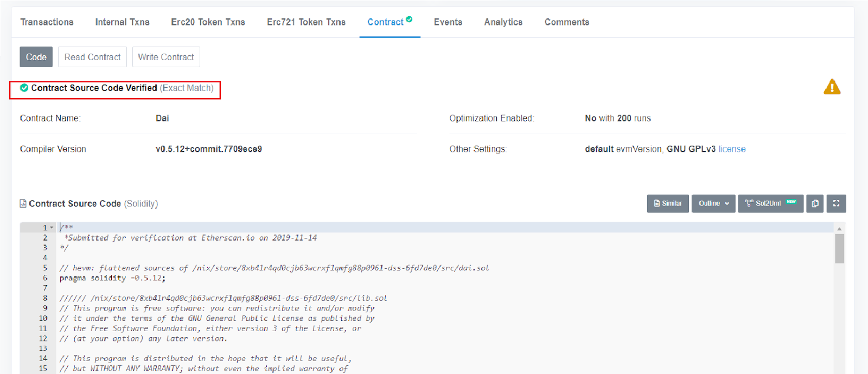Open the Internal Txns tab
The image size is (868, 374).
[x=122, y=22]
